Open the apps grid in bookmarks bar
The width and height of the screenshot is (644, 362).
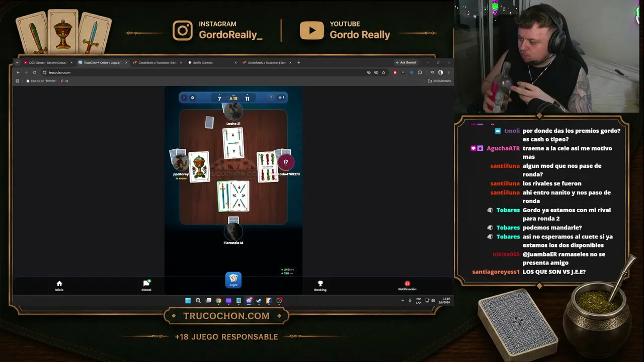click(x=18, y=81)
